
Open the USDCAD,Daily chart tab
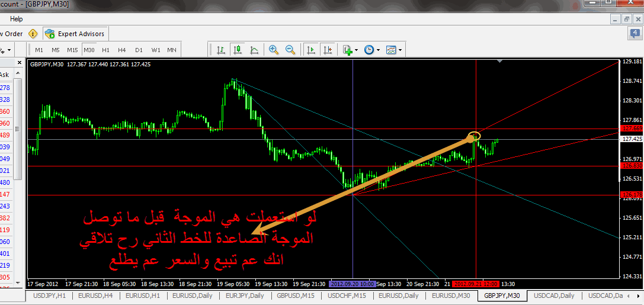[555, 296]
